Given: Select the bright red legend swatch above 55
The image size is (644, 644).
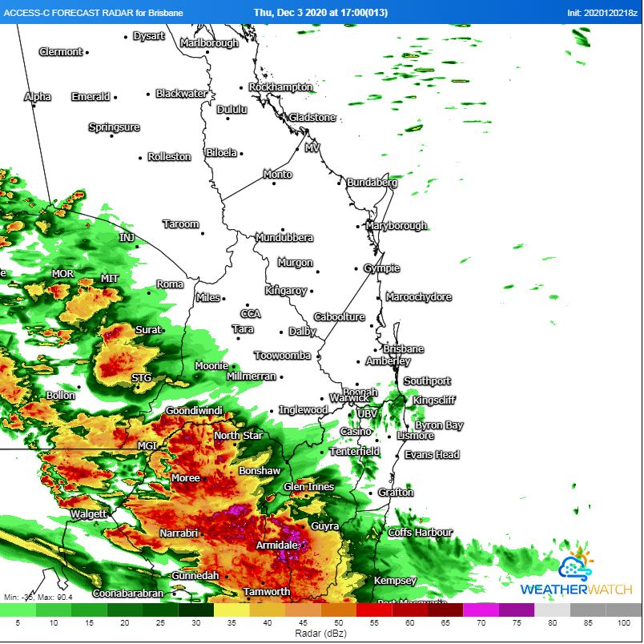Looking at the screenshot, I should pos(374,610).
